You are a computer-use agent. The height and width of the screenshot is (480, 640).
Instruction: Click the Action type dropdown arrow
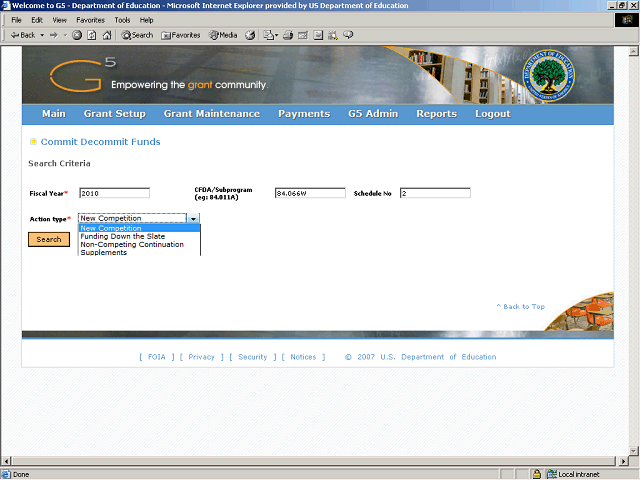click(193, 218)
